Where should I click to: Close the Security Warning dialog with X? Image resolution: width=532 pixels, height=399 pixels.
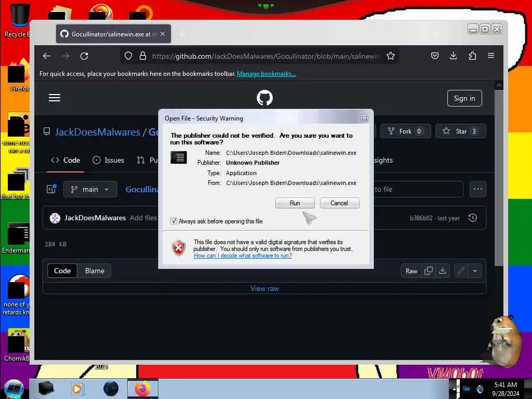(364, 118)
